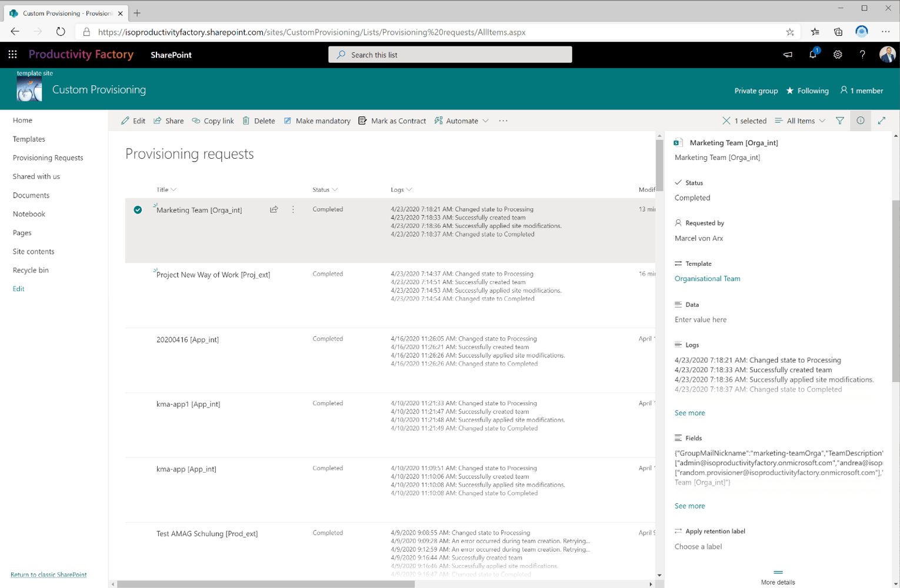The image size is (900, 588).
Task: Click Return to classic SharePoint link
Action: 48,574
